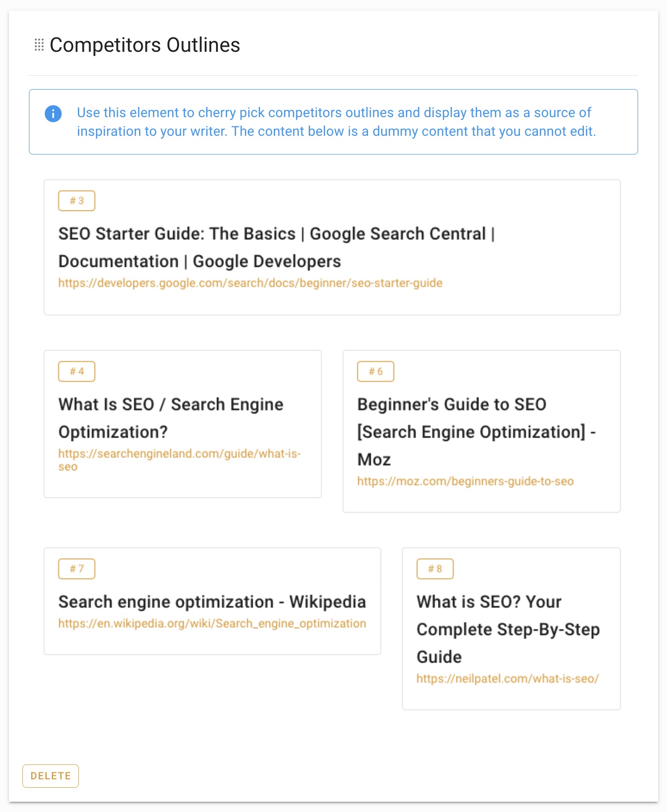Image resolution: width=667 pixels, height=812 pixels.
Task: Toggle selection of the Google SEO Starter Guide card
Action: 332,247
